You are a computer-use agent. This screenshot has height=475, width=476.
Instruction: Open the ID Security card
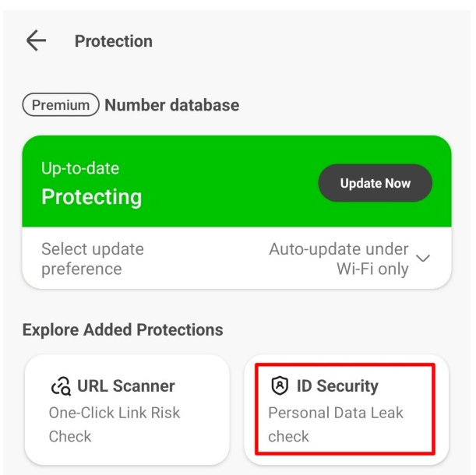click(347, 409)
